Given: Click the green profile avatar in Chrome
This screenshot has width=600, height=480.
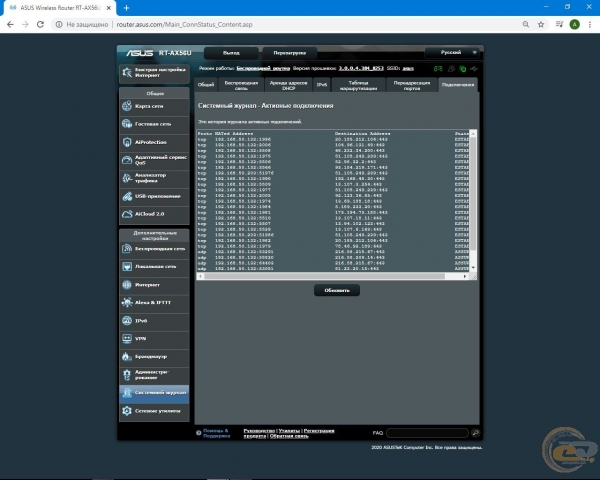Looking at the screenshot, I should pyautogui.click(x=574, y=24).
